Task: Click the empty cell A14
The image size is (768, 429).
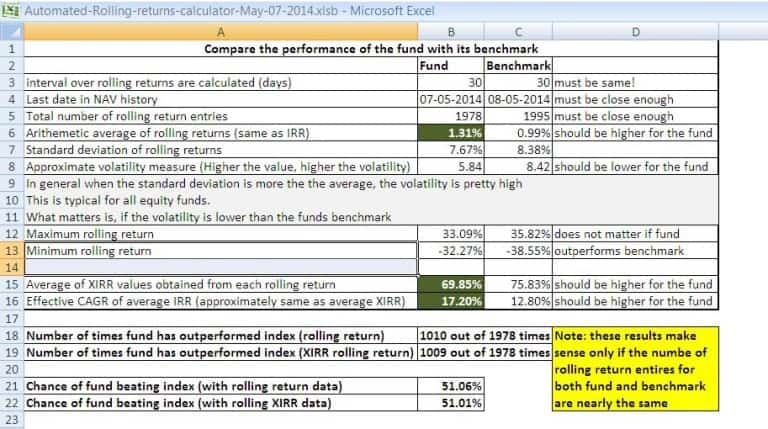Action: click(220, 267)
